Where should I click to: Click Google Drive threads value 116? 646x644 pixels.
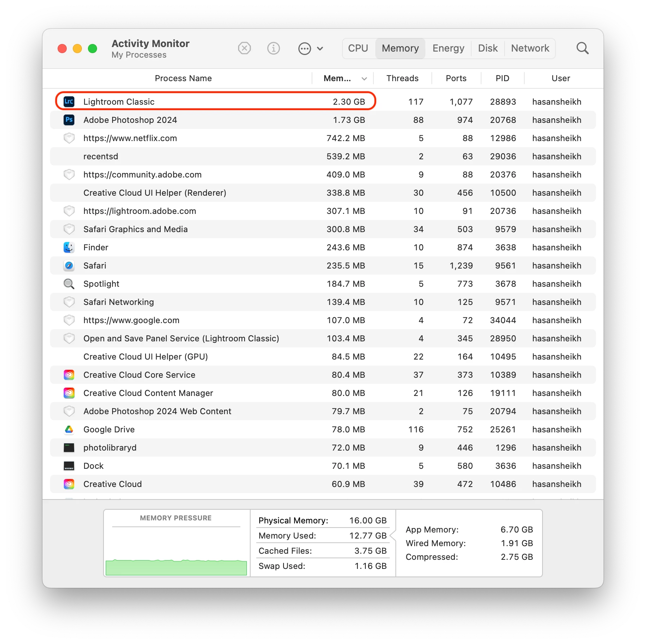click(x=416, y=429)
